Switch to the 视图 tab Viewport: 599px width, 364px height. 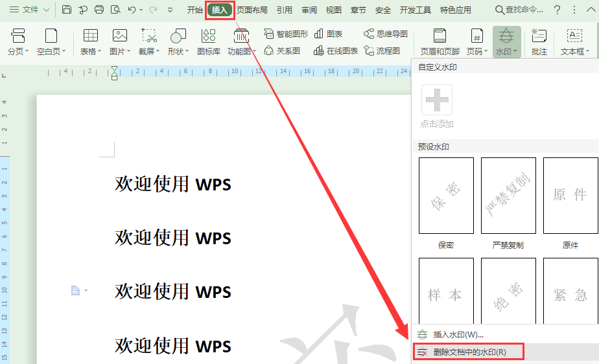(x=333, y=10)
